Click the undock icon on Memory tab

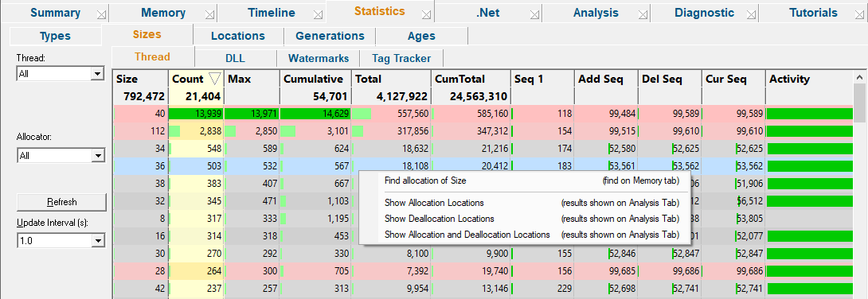tap(209, 14)
